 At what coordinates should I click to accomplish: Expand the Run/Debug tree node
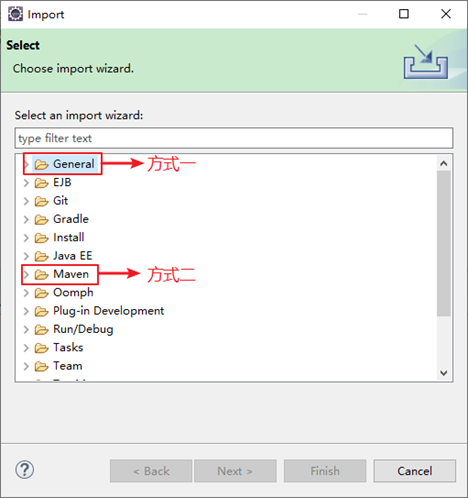click(x=26, y=329)
